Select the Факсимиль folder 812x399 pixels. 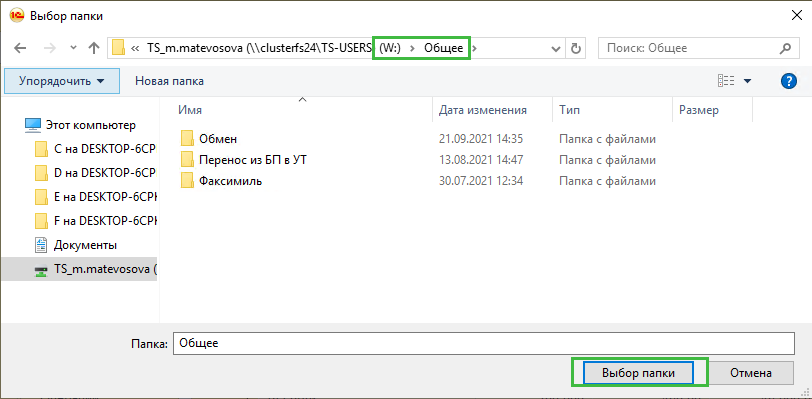[x=230, y=181]
